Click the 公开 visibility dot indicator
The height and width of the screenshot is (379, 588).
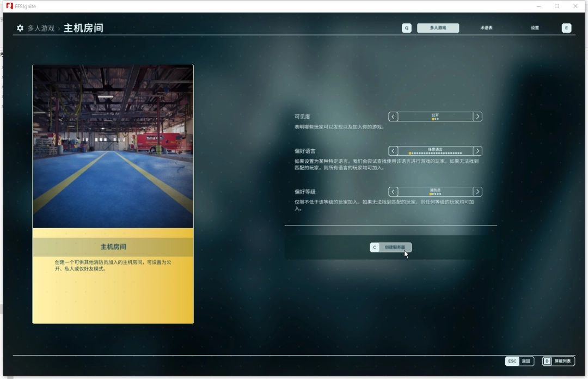click(435, 119)
